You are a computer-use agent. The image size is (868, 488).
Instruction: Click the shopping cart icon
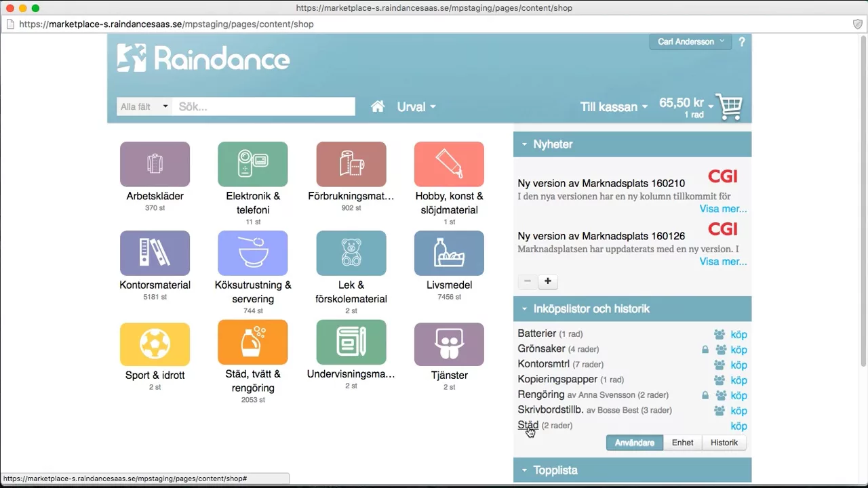point(730,107)
